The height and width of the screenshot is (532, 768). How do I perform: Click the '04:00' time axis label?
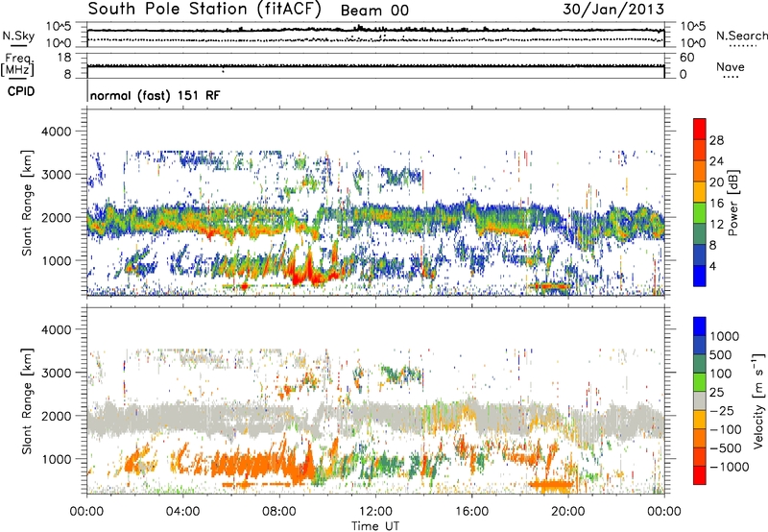point(182,512)
